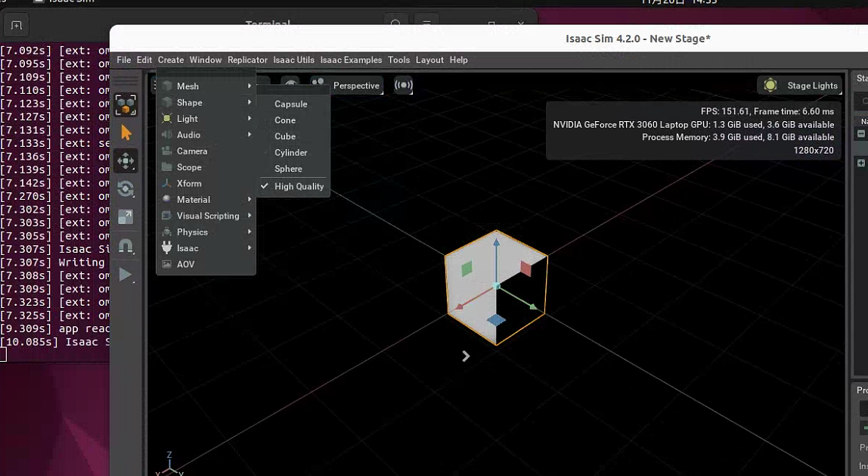Select the orange arrow Select tool
The width and height of the screenshot is (868, 476).
pyautogui.click(x=126, y=133)
